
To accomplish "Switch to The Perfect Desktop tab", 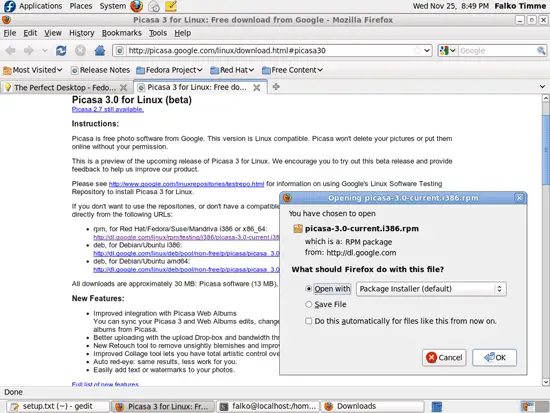I will pos(66,87).
